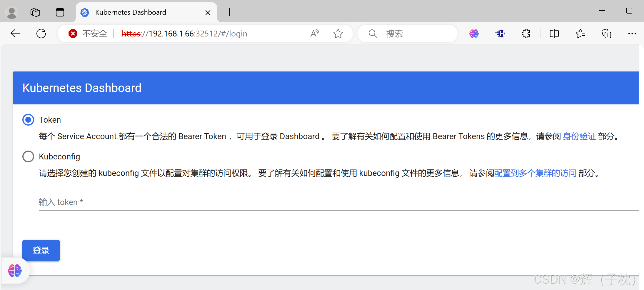644x290 pixels.
Task: Open the 配置到多个集群的访问 link
Action: click(535, 173)
